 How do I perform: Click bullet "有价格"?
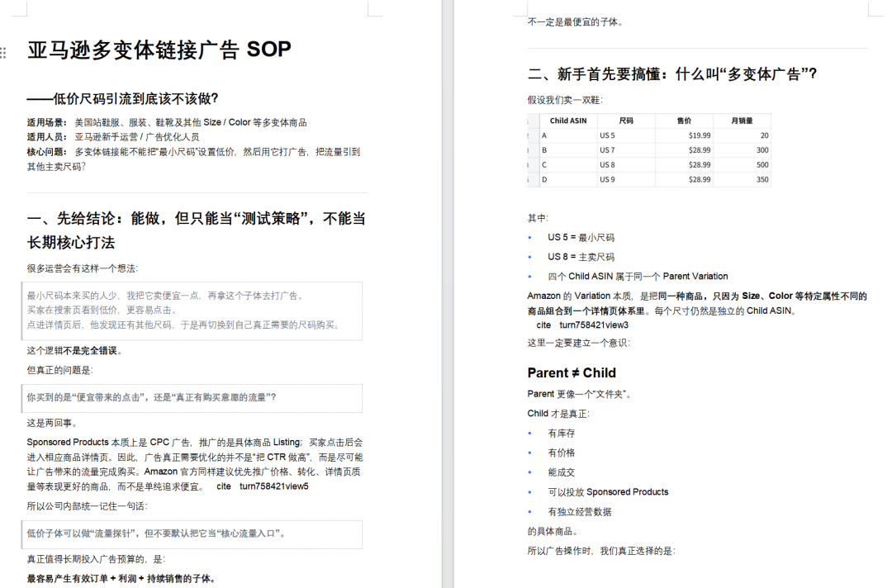coord(562,453)
